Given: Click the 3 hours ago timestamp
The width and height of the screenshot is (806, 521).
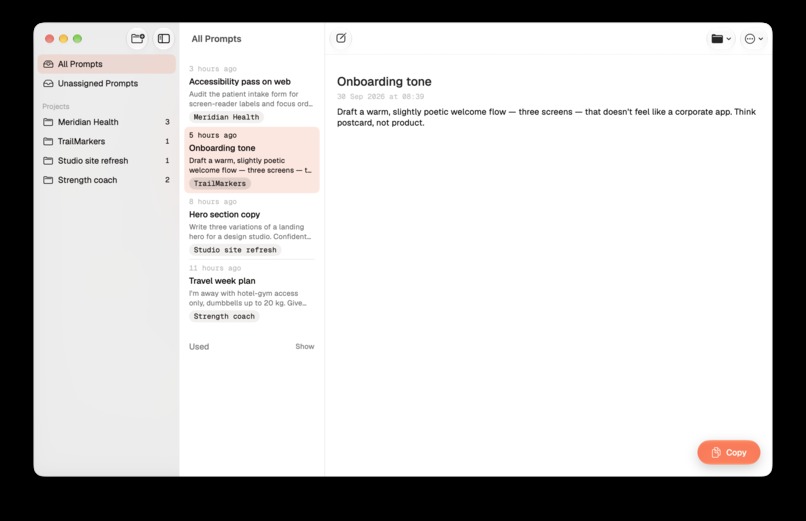Looking at the screenshot, I should pyautogui.click(x=213, y=69).
